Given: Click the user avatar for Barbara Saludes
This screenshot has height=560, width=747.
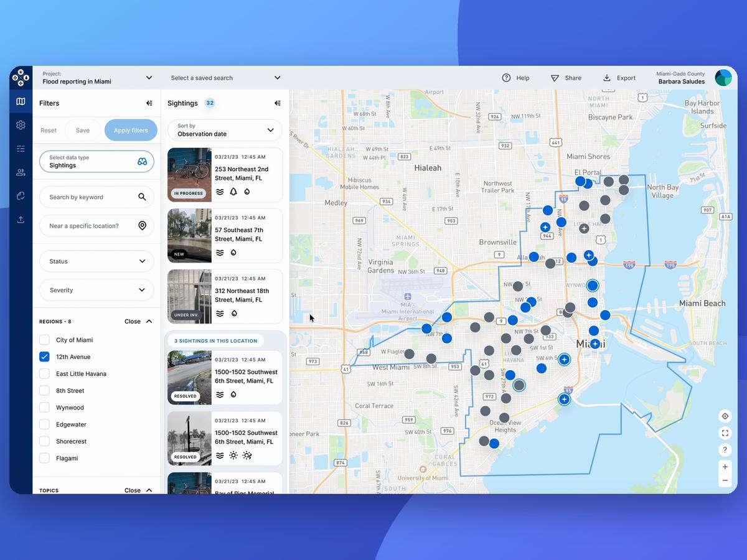Looking at the screenshot, I should [x=723, y=77].
